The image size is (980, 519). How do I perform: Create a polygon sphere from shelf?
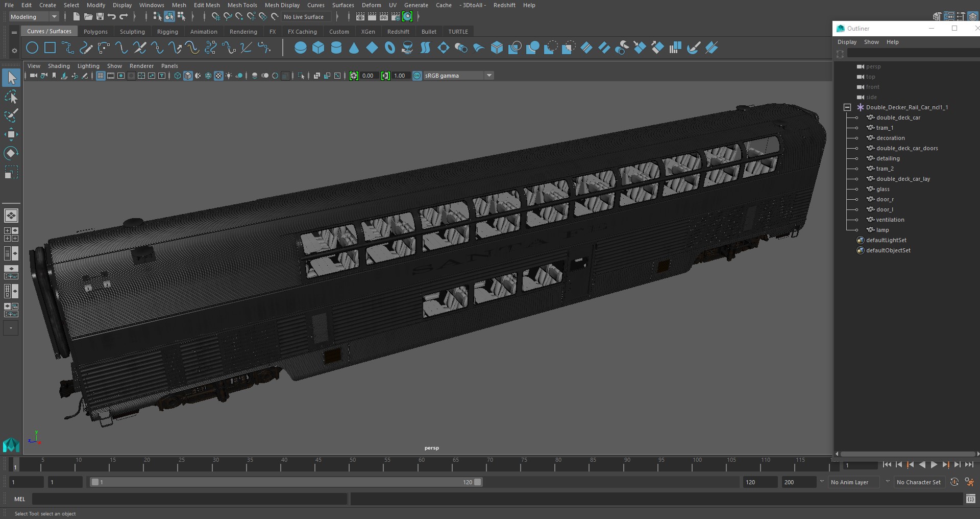(x=301, y=48)
